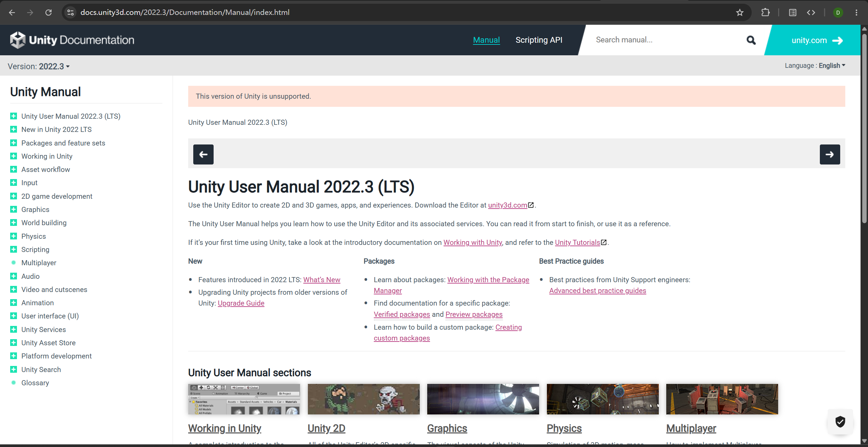Open Video and cutscenes in the sidebar
The height and width of the screenshot is (447, 868).
(54, 289)
